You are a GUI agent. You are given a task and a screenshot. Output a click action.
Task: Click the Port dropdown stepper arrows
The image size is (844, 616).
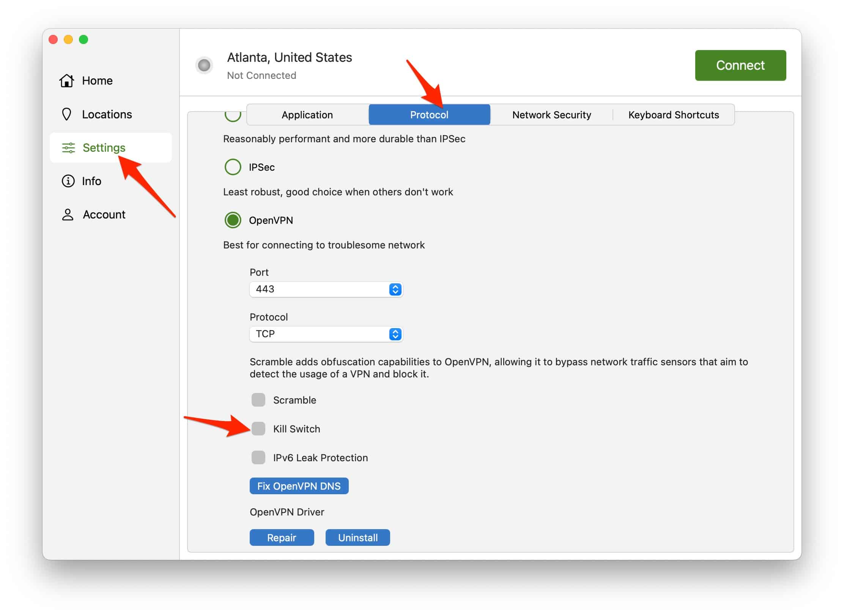point(395,289)
